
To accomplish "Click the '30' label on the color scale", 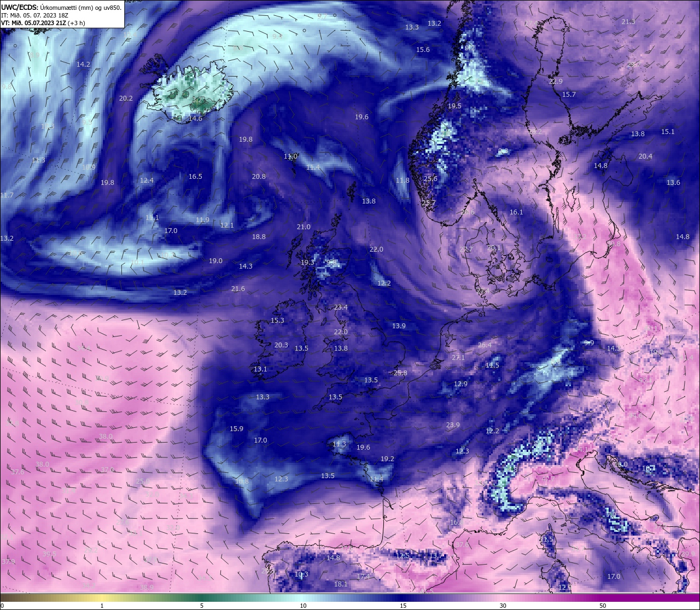I will coord(503,606).
